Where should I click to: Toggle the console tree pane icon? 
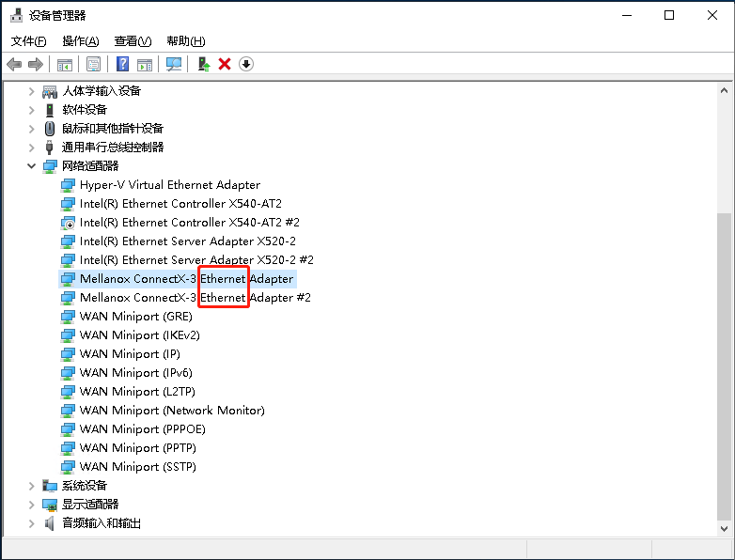pyautogui.click(x=65, y=64)
